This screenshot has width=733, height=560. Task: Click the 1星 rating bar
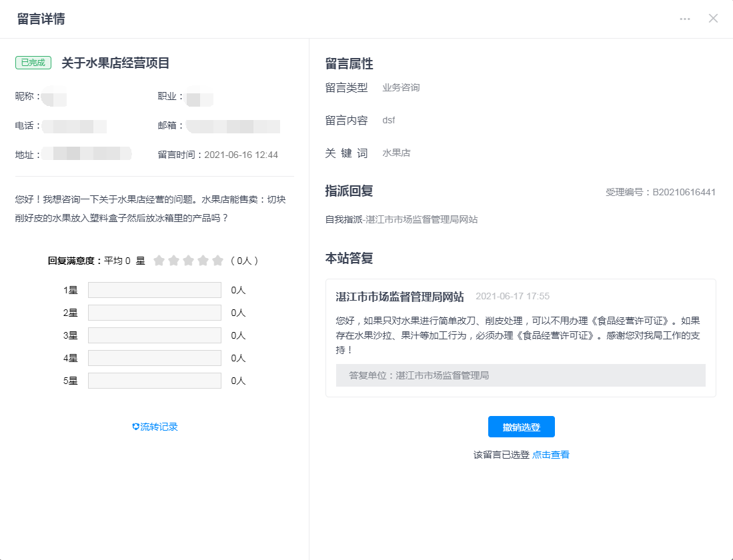[x=154, y=290]
